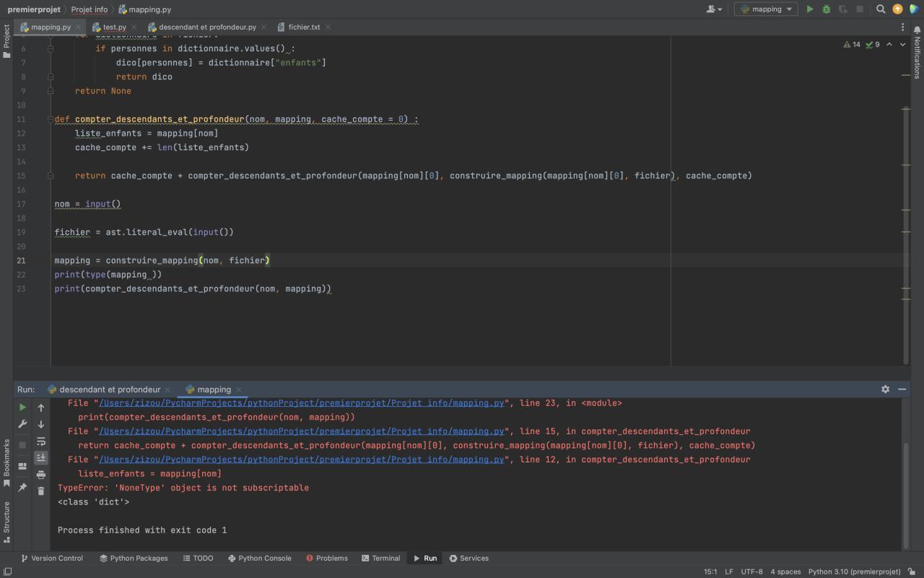Toggle soft-wrap in Run console
Screen dimensions: 924x578
point(41,441)
